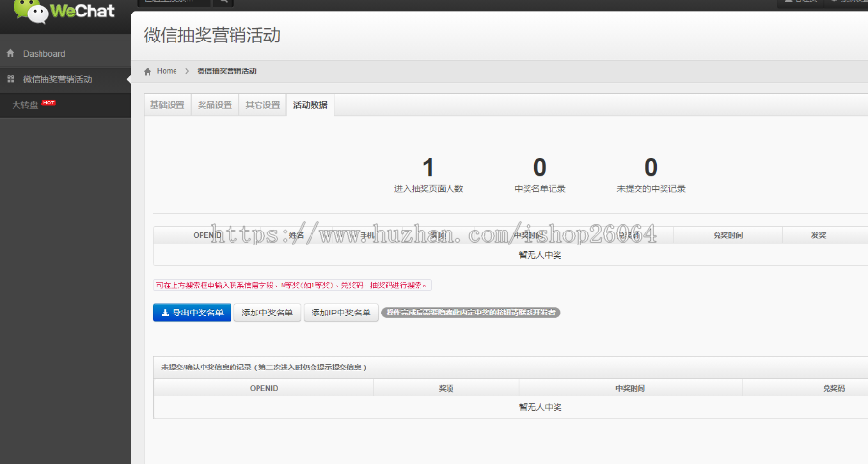Focus the search input in top bar
Image resolution: width=868 pixels, height=464 pixels.
click(174, 3)
